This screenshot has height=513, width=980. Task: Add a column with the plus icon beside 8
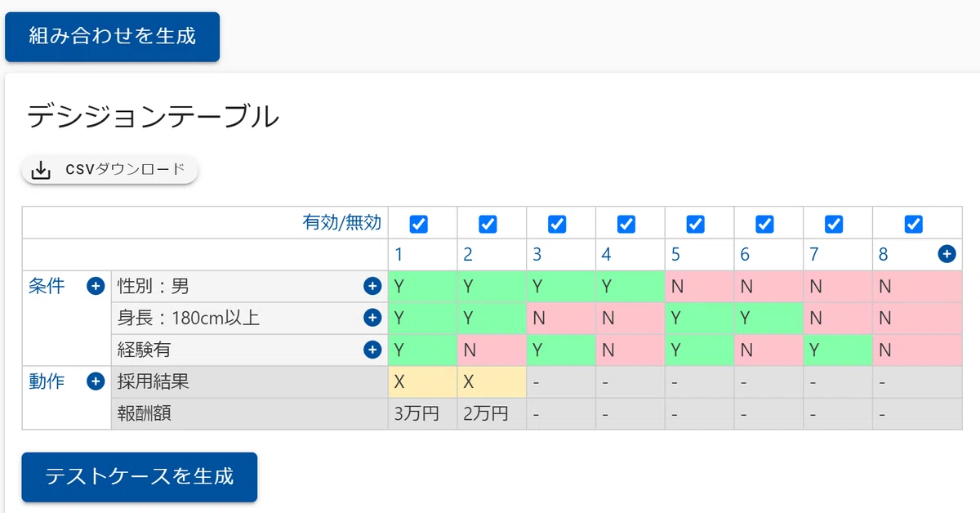coord(947,254)
